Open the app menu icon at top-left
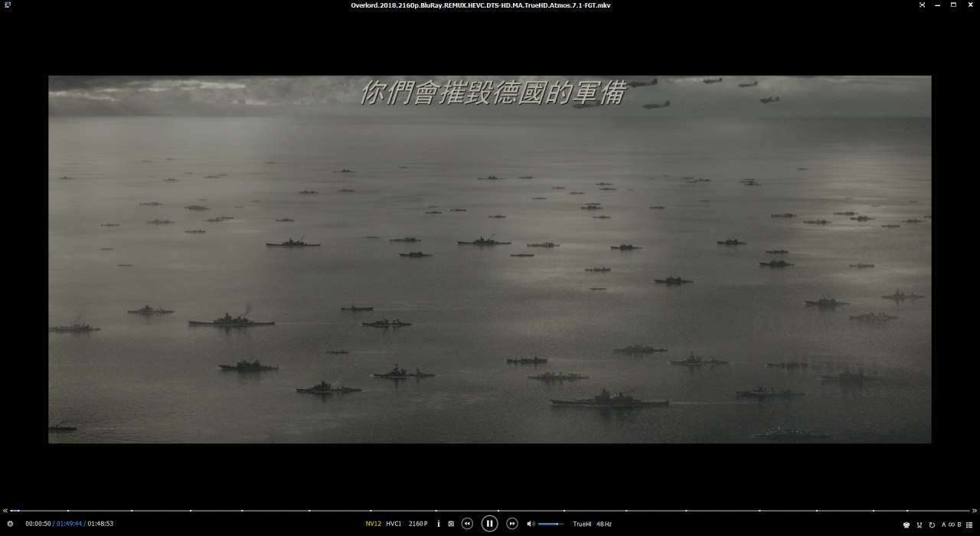The height and width of the screenshot is (536, 980). tap(8, 5)
